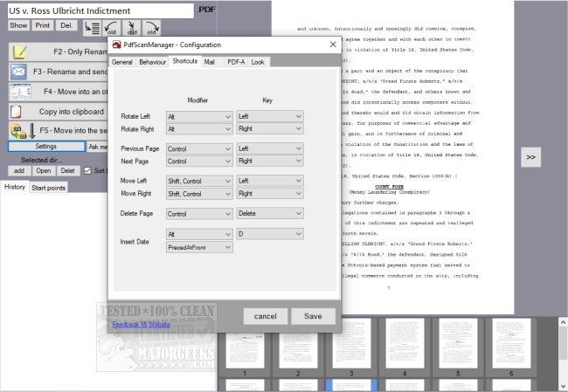
Task: Open Rotate Left key dropdown
Action: pyautogui.click(x=270, y=116)
